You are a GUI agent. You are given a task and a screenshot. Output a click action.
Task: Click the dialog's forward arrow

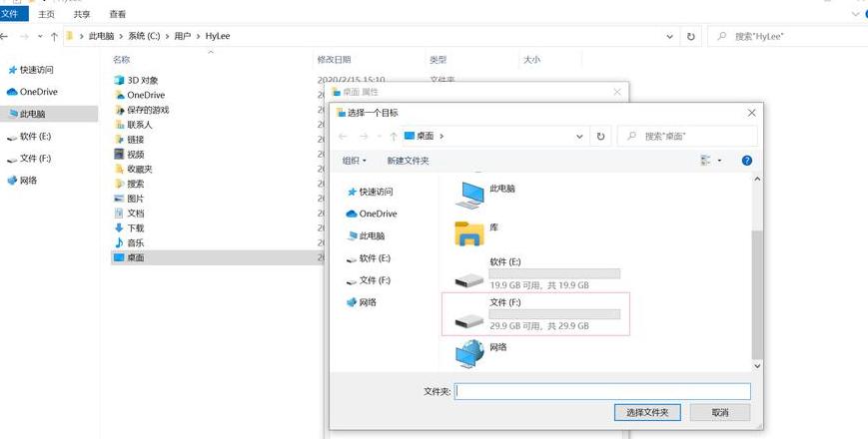(364, 136)
